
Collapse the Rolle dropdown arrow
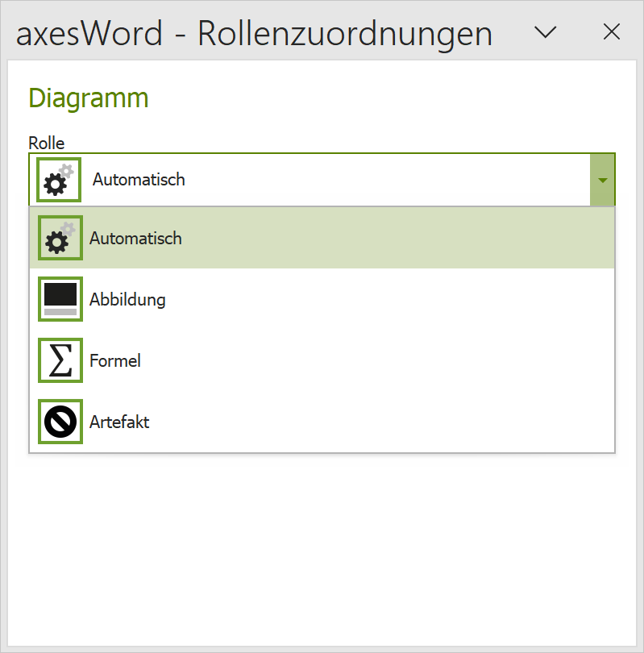(x=602, y=180)
